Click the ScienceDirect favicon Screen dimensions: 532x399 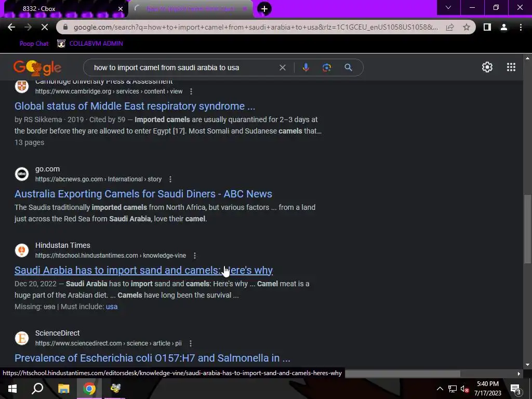click(22, 338)
